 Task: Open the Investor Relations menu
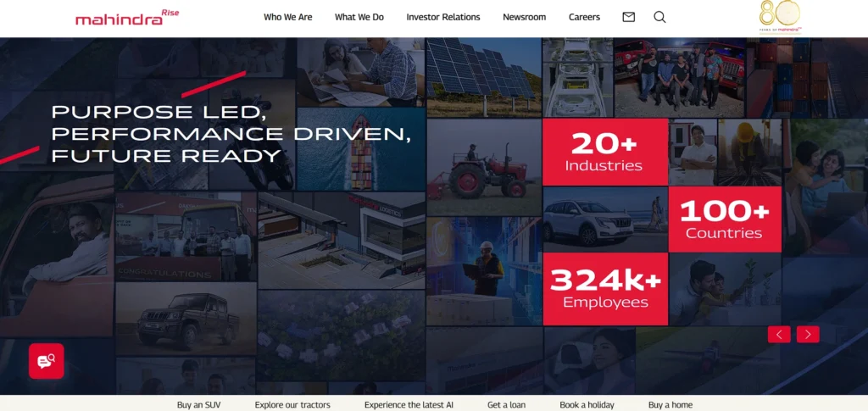(x=443, y=17)
